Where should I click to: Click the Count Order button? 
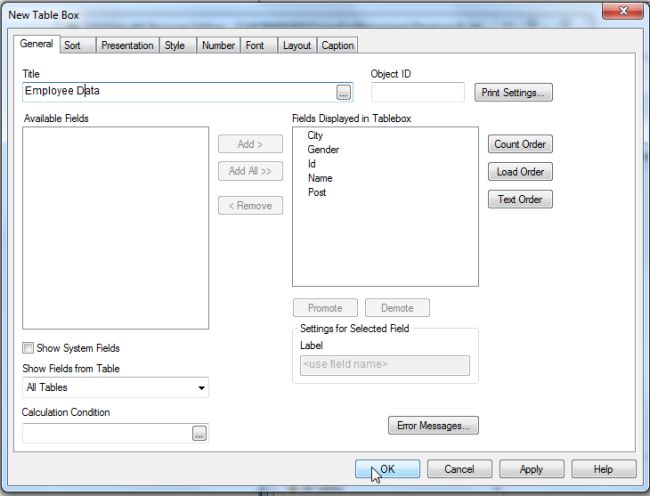[520, 144]
